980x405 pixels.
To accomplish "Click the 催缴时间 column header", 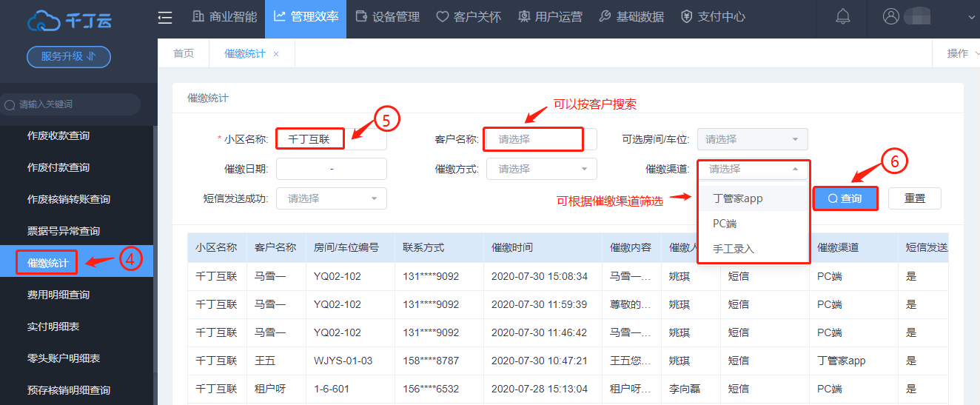I will click(542, 247).
